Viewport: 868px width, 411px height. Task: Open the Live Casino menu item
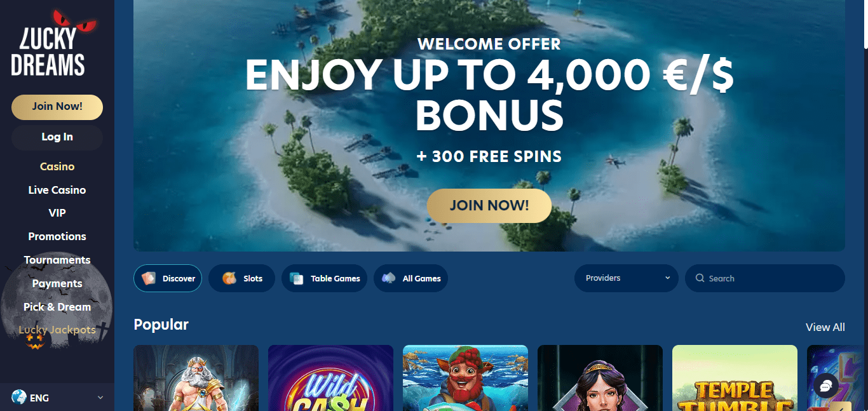57,190
